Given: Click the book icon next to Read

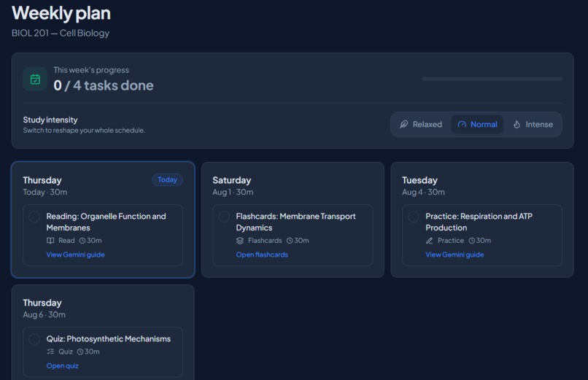Looking at the screenshot, I should (x=50, y=241).
